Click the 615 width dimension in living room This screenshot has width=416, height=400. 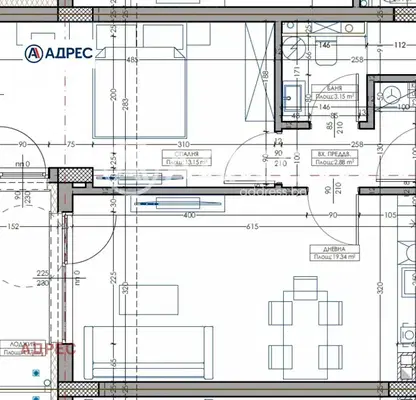pyautogui.click(x=252, y=227)
